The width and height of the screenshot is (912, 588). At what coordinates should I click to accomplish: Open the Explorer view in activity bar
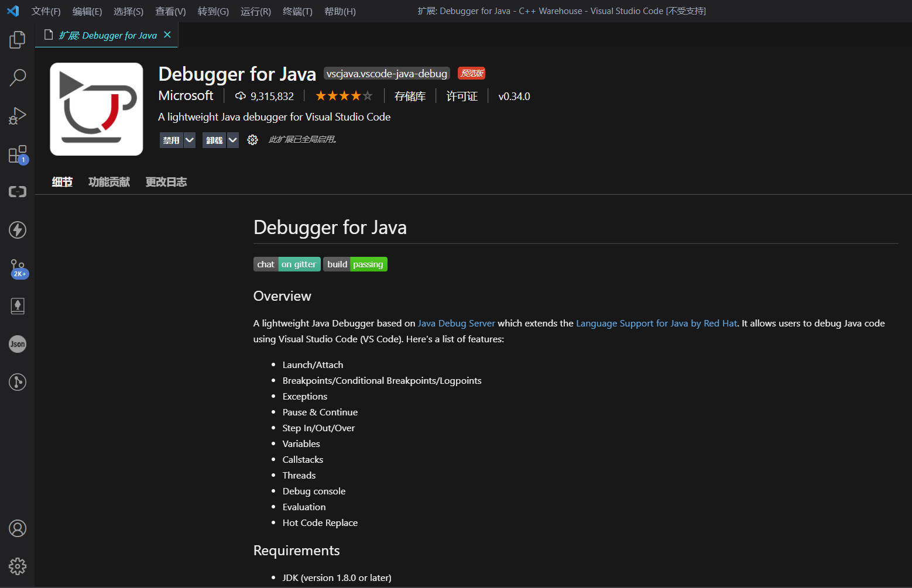pyautogui.click(x=18, y=40)
